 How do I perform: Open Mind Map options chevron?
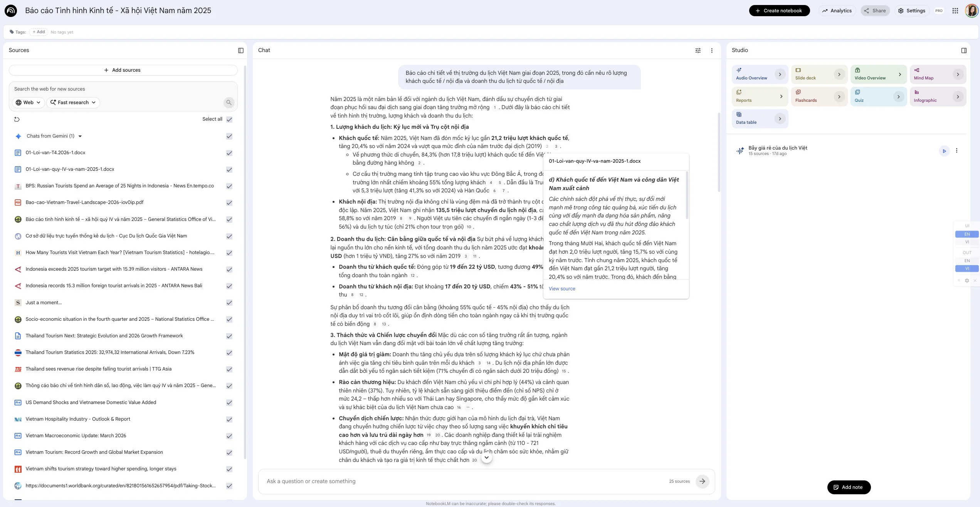click(958, 74)
